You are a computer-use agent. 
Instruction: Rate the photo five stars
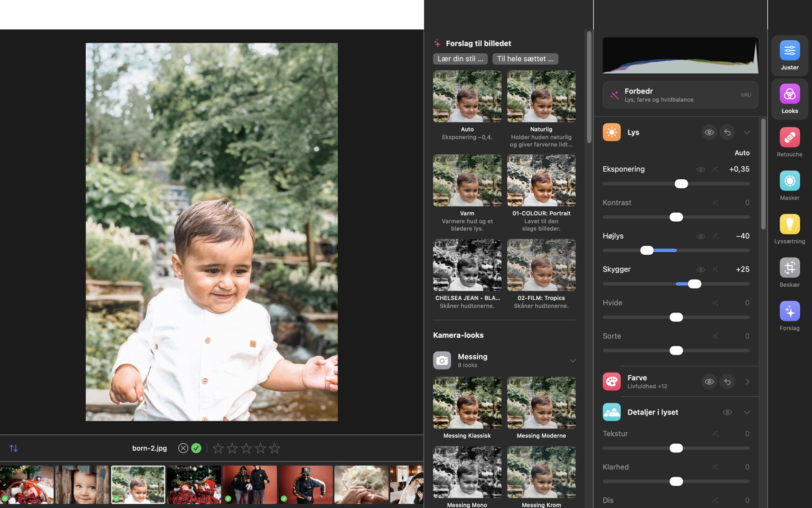pyautogui.click(x=275, y=448)
